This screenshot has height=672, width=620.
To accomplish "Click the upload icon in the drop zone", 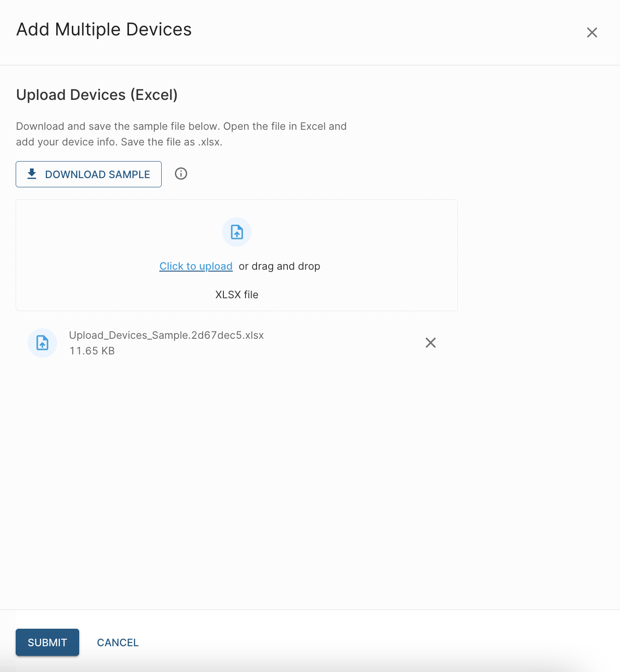I will coord(237,232).
